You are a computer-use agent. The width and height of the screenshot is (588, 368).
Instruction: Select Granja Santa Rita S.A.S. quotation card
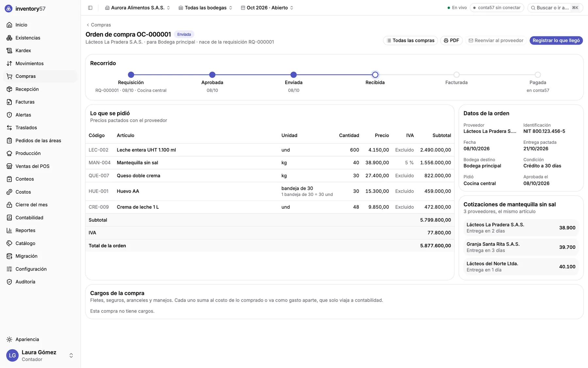point(521,247)
